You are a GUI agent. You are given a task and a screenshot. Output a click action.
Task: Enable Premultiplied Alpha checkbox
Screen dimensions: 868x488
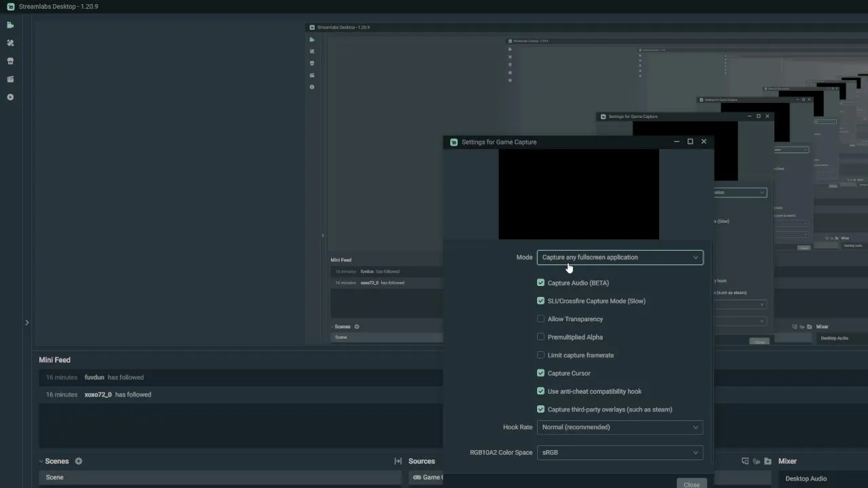tap(540, 337)
